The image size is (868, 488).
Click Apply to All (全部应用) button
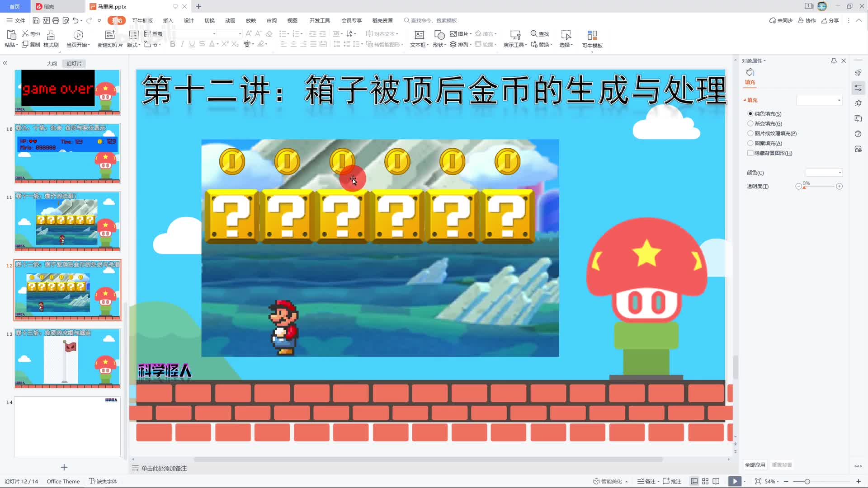755,465
